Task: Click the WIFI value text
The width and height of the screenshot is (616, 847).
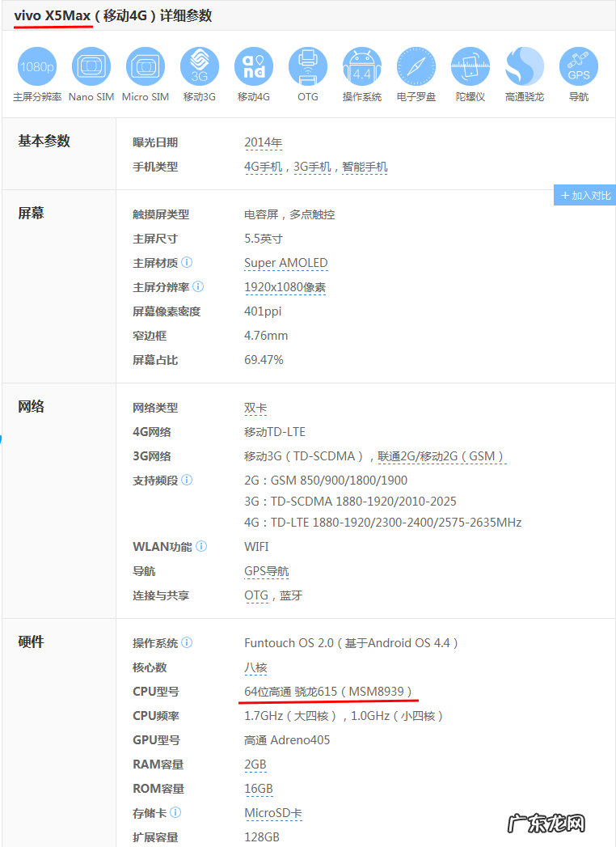Action: 256,547
